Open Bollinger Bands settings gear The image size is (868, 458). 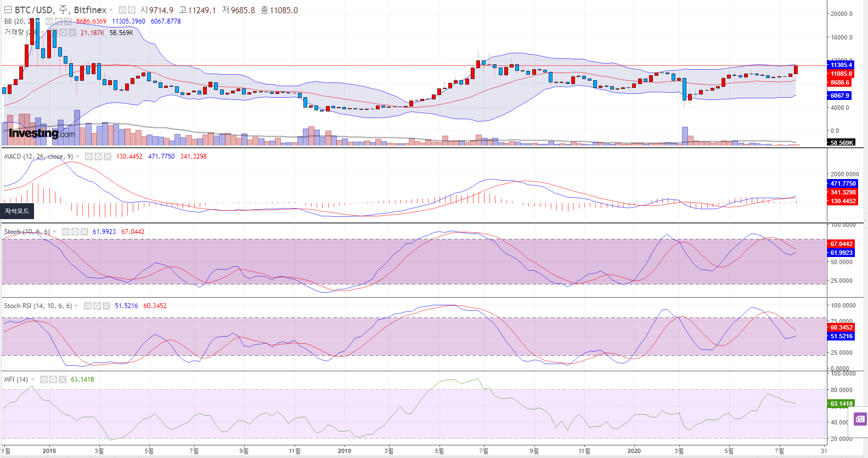[x=59, y=21]
